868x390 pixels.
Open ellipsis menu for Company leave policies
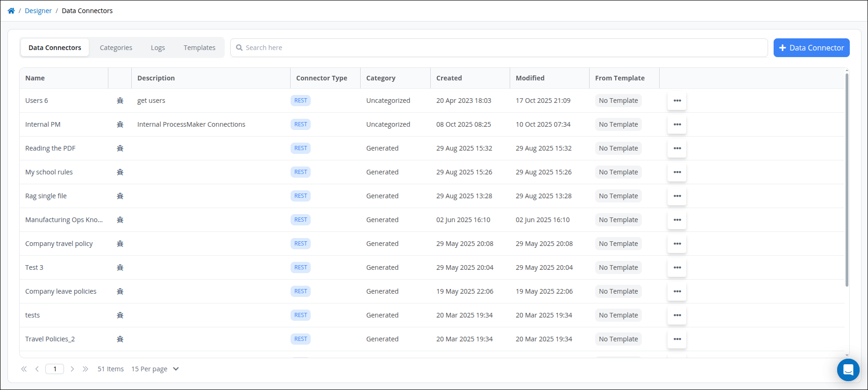coord(677,291)
